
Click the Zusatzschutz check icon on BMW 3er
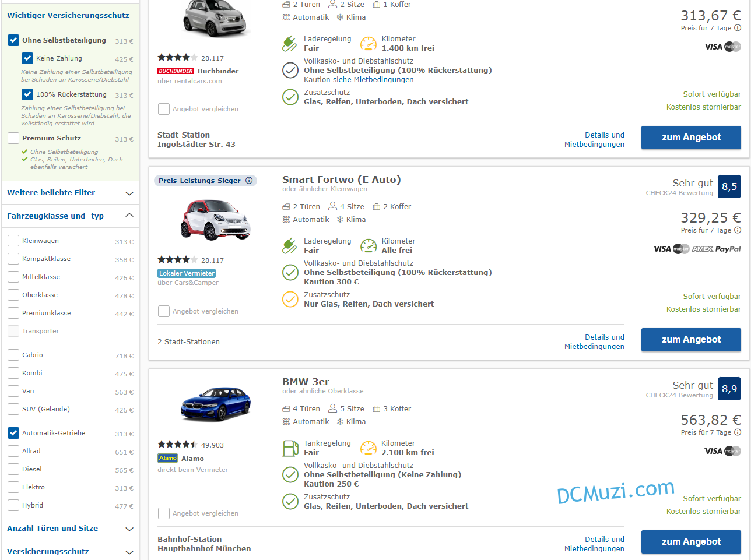(x=290, y=501)
